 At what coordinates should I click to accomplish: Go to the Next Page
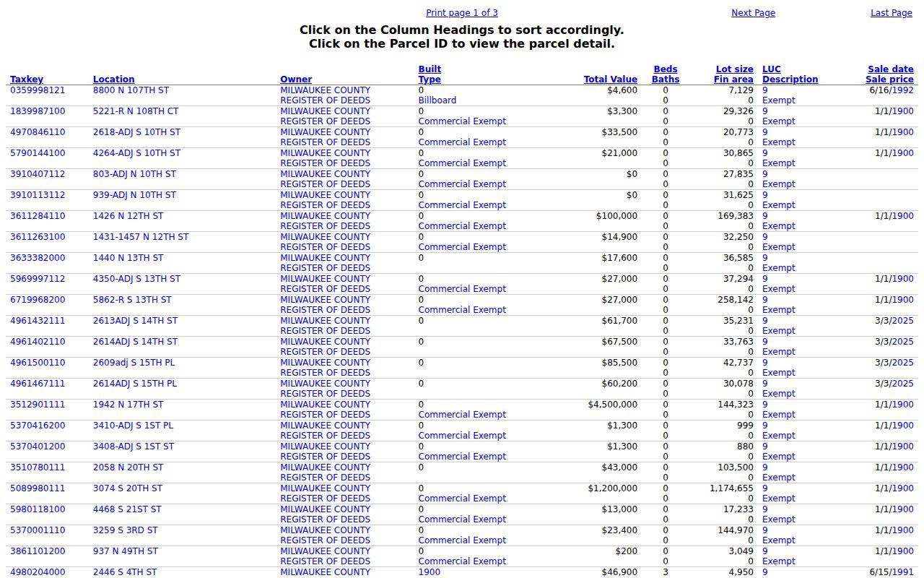(753, 13)
